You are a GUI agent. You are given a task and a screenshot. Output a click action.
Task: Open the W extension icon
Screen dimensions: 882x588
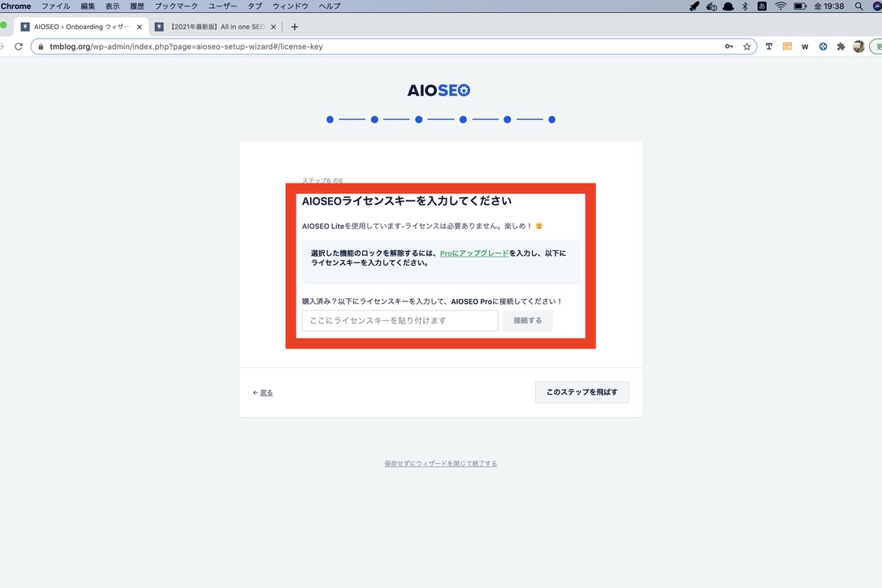coord(805,47)
